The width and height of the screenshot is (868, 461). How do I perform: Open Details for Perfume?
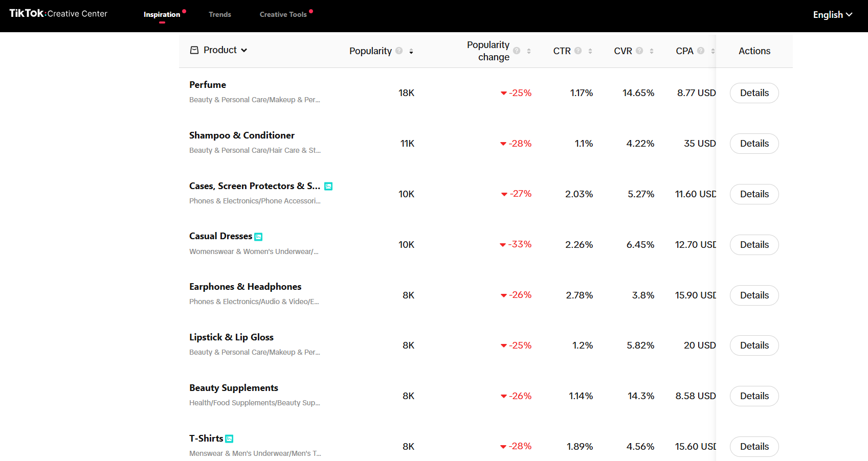(754, 93)
